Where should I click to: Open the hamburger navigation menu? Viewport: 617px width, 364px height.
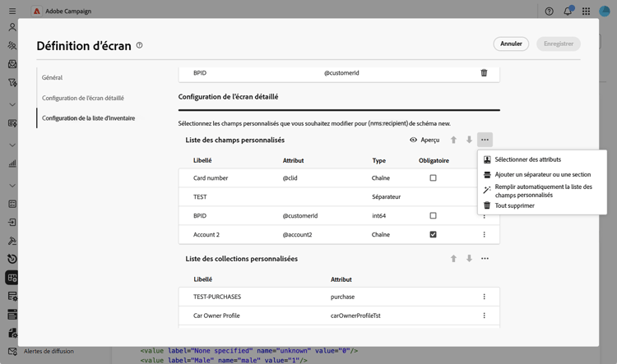pyautogui.click(x=12, y=11)
